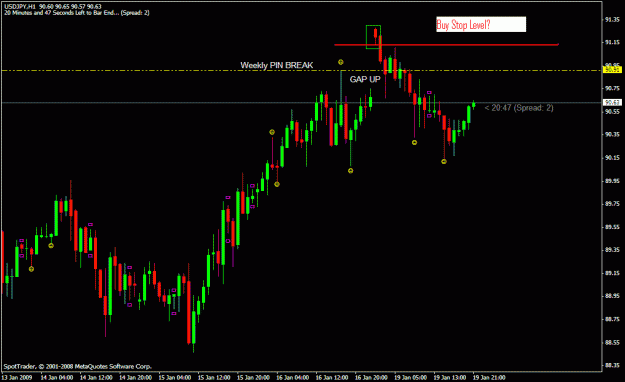Click the "13 Jan 2009" time axis label
The image size is (625, 382).
click(x=16, y=377)
